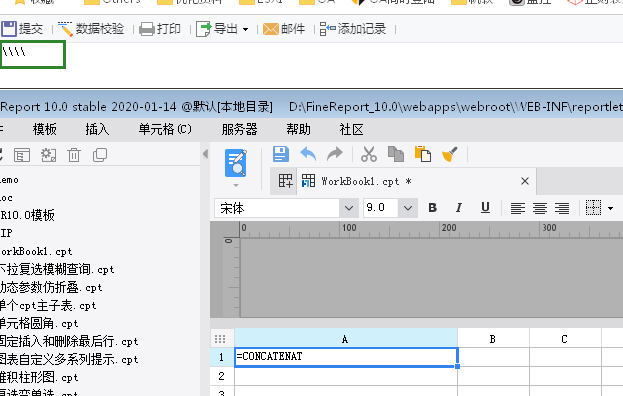Image resolution: width=623 pixels, height=396 pixels.
Task: Select WorkBook1.cpt in file tree
Action: click(36, 251)
